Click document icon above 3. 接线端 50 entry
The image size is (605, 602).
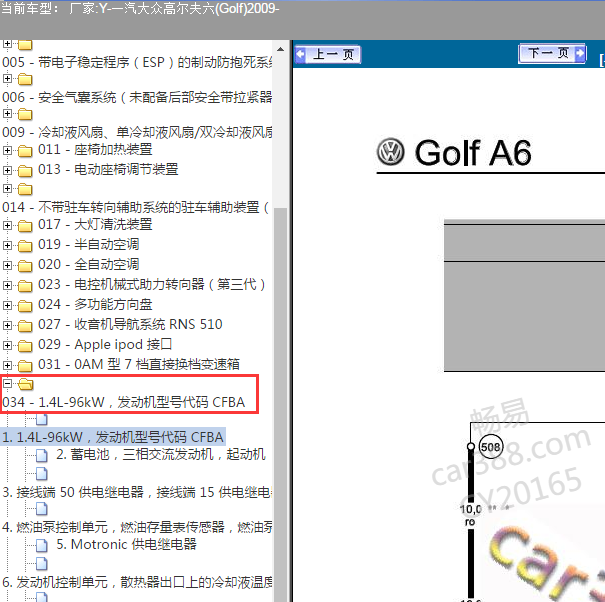[42, 473]
